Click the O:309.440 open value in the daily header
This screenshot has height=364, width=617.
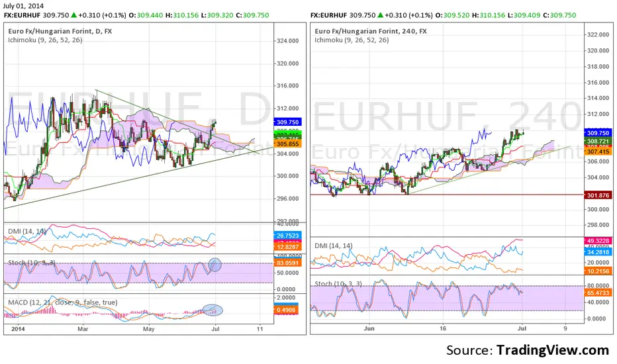146,15
